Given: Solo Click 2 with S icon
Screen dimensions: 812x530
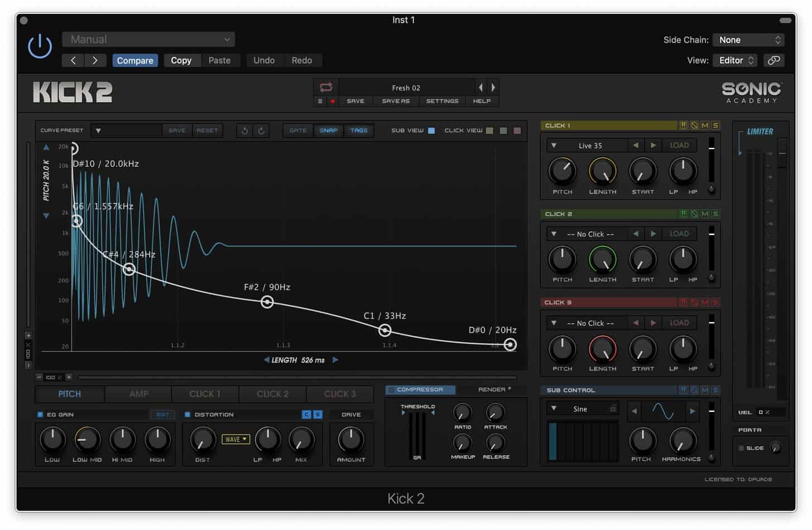Looking at the screenshot, I should coord(715,214).
